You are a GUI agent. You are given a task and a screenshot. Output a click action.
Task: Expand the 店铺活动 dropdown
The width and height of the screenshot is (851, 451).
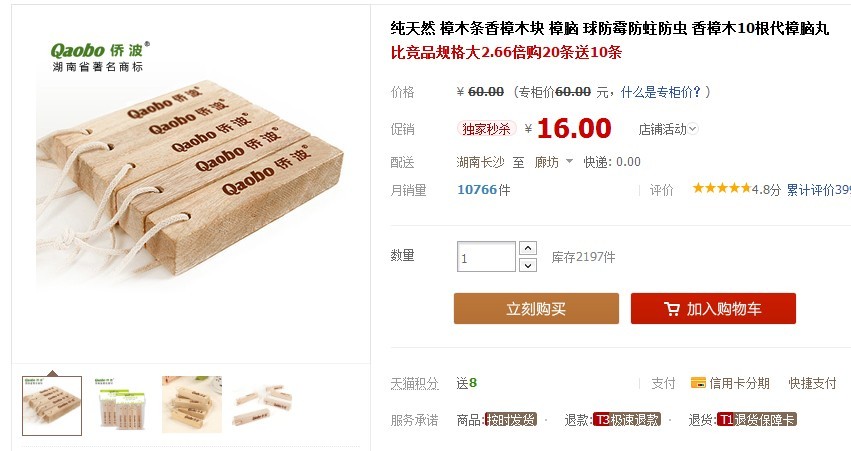[668, 129]
